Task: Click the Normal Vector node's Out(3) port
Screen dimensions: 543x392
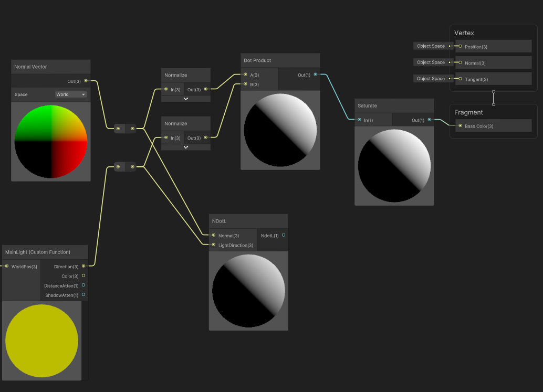Action: pyautogui.click(x=86, y=81)
